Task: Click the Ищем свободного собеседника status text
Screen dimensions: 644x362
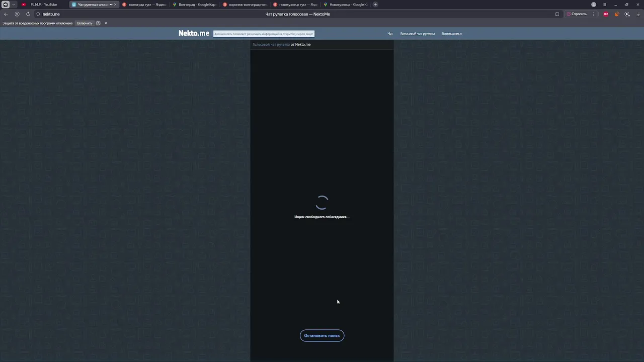Action: (322, 217)
